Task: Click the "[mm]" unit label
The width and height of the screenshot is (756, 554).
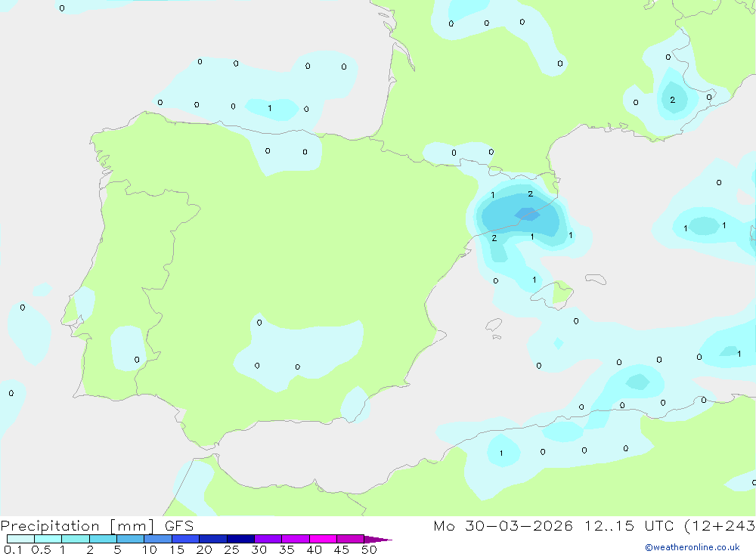Action: pyautogui.click(x=132, y=526)
